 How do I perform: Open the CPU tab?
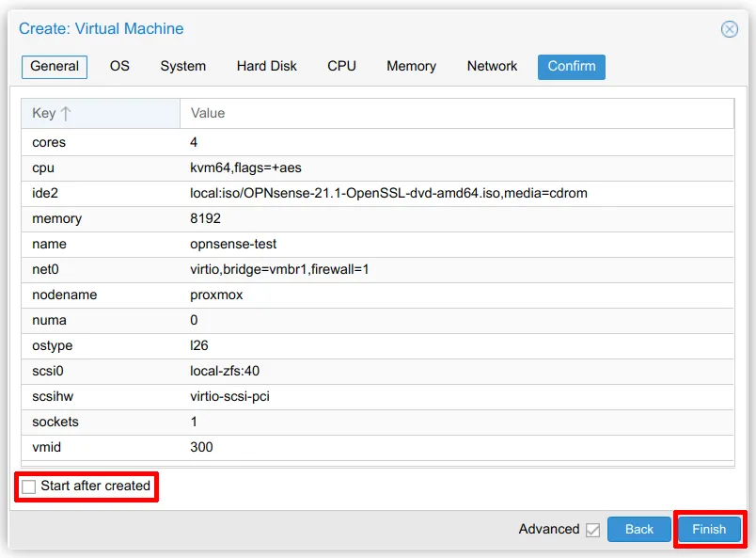341,67
